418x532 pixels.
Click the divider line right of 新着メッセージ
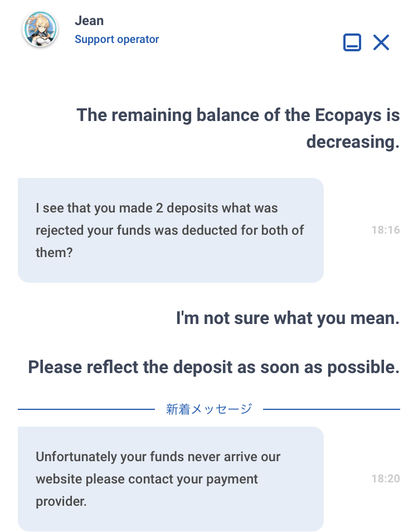click(332, 409)
